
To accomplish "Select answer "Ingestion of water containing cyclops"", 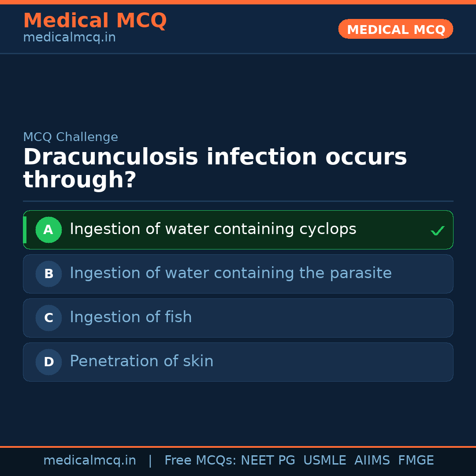I will [213, 229].
